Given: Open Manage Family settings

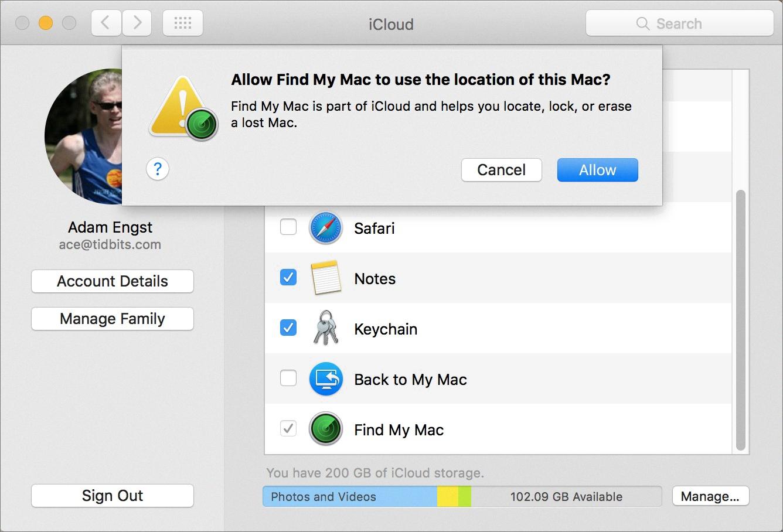Looking at the screenshot, I should pos(113,319).
